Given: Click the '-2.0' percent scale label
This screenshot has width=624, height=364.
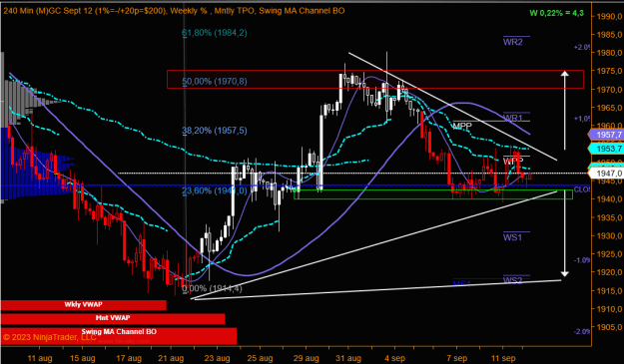Looking at the screenshot, I should pos(582,331).
